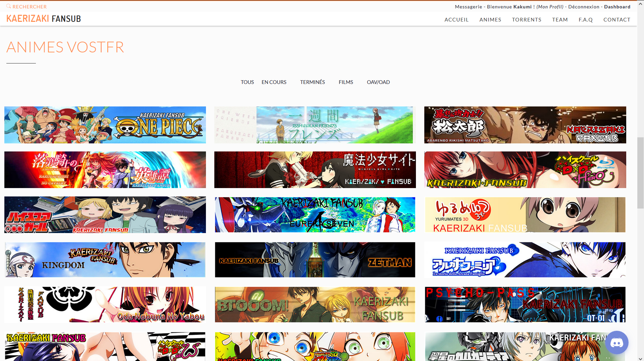Open the CONTACT page

point(617,20)
